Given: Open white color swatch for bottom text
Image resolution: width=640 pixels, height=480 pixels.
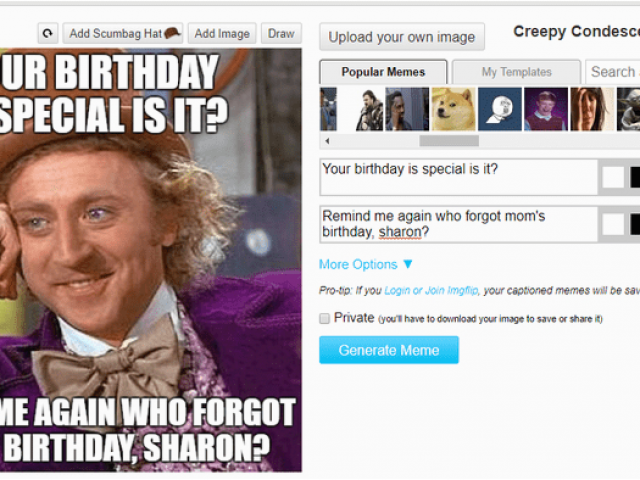Looking at the screenshot, I should coord(613,224).
